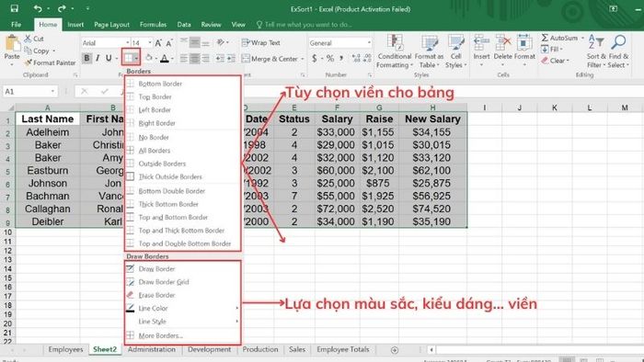Click the Middle Align icon

coord(195,42)
